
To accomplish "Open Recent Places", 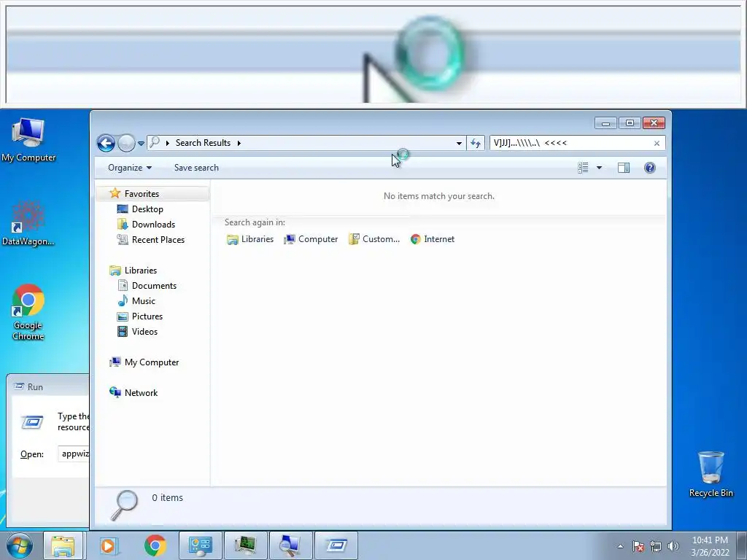I will (158, 239).
